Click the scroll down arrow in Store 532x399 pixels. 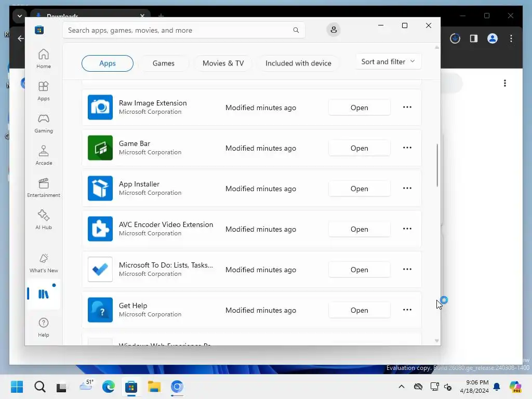click(x=437, y=341)
